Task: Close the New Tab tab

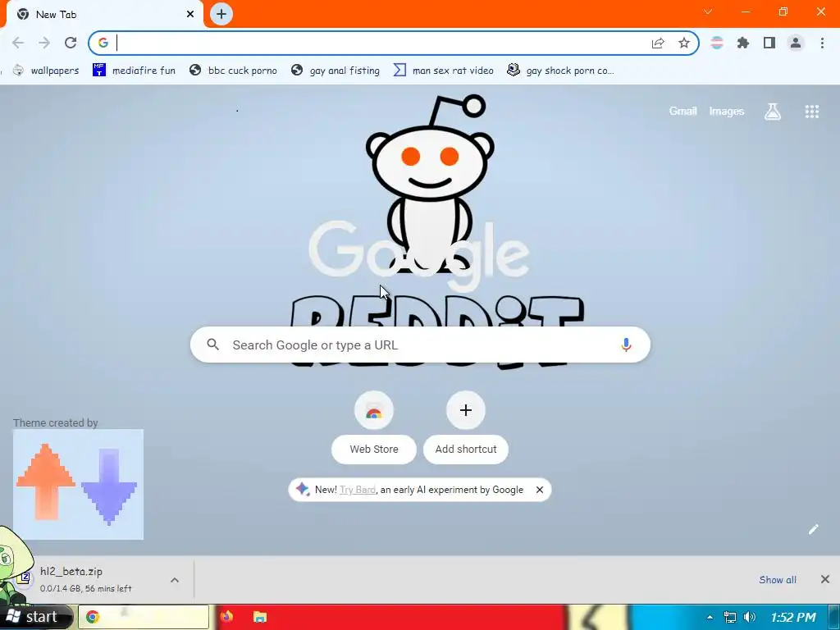Action: pyautogui.click(x=190, y=15)
